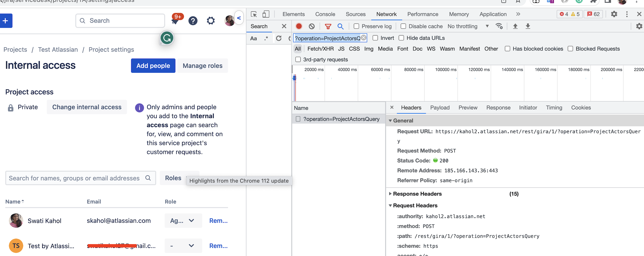This screenshot has width=644, height=256.
Task: Open network conditions wifi icon
Action: [x=499, y=26]
